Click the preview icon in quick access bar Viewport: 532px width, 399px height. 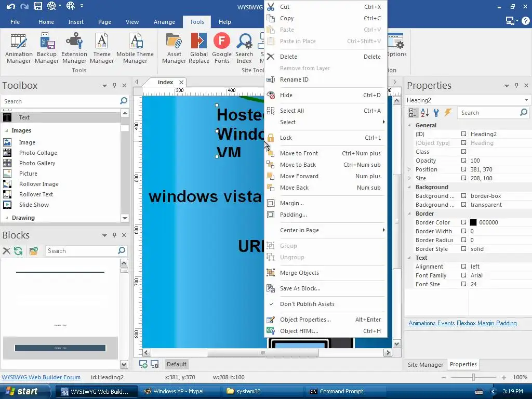[x=51, y=6]
